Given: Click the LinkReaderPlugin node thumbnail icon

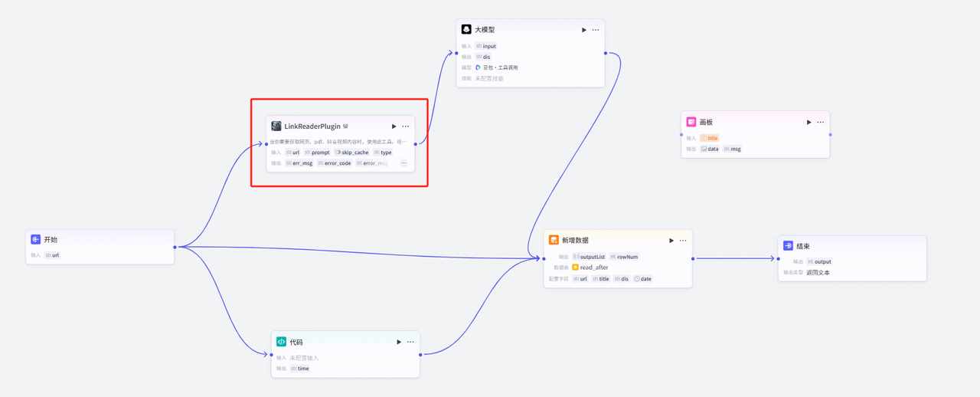Looking at the screenshot, I should pyautogui.click(x=276, y=126).
